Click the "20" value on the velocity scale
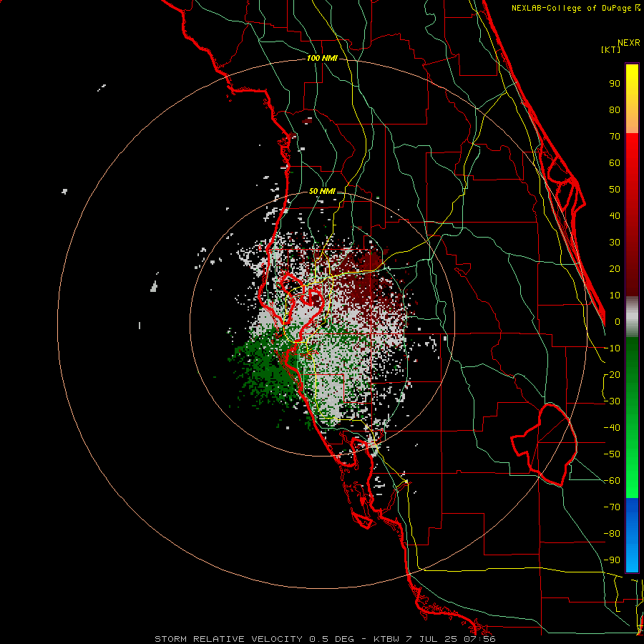Screen dimensions: 644x644 pos(615,268)
